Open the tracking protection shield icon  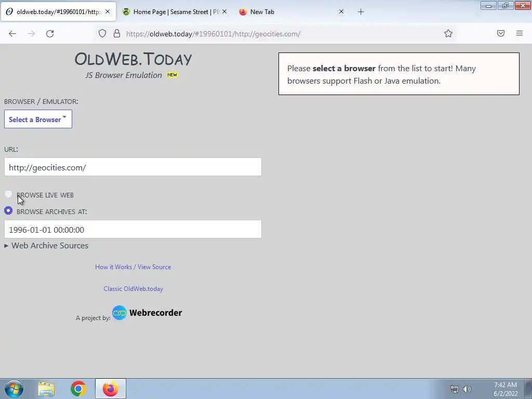pos(102,34)
